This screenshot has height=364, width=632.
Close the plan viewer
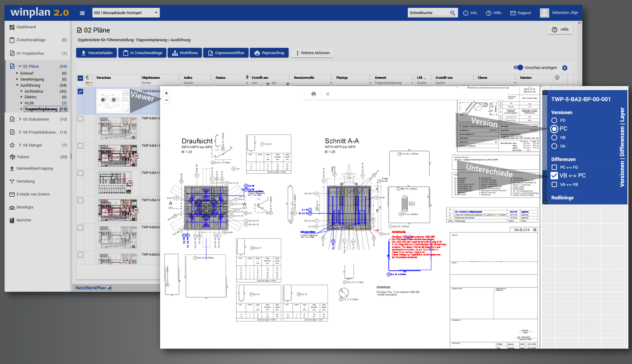coord(328,94)
